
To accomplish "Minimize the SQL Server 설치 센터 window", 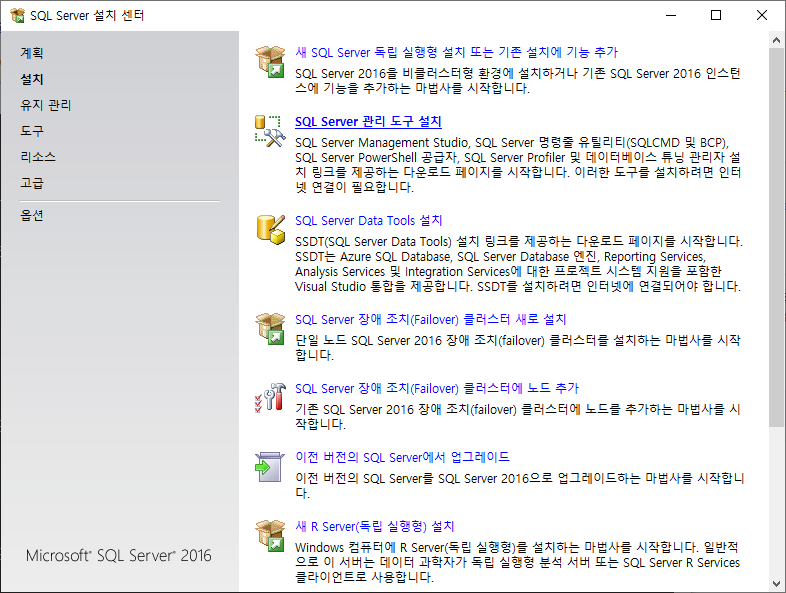I will [671, 16].
